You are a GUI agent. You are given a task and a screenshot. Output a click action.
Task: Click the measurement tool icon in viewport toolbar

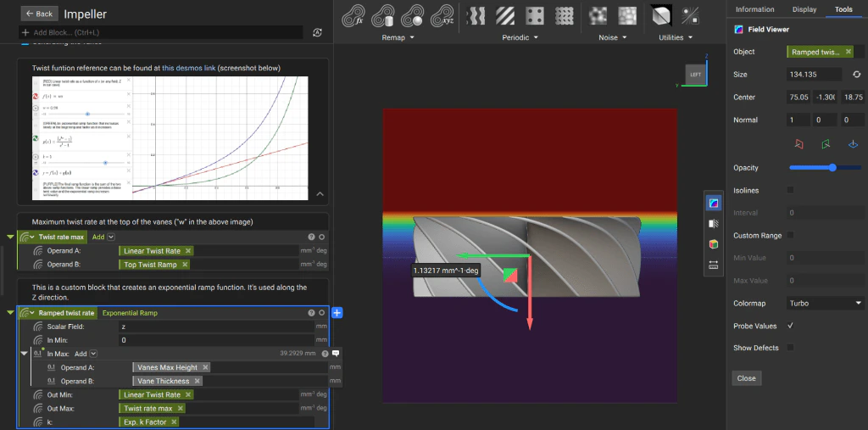[x=713, y=265]
